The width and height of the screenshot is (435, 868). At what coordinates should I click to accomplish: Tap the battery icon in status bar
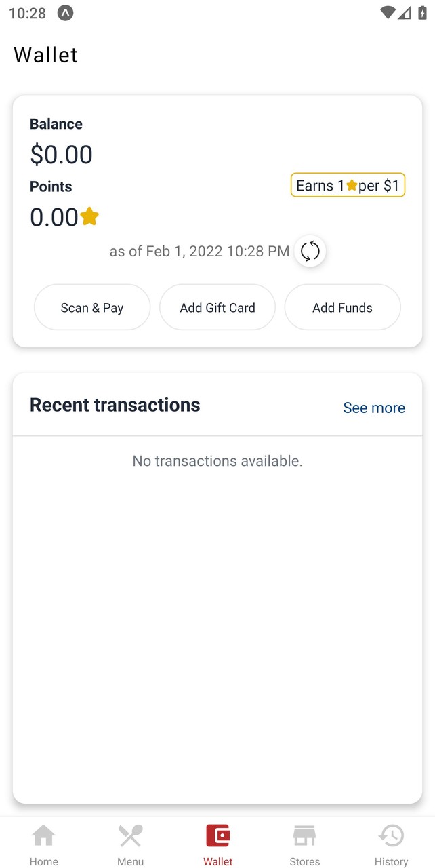pyautogui.click(x=422, y=13)
